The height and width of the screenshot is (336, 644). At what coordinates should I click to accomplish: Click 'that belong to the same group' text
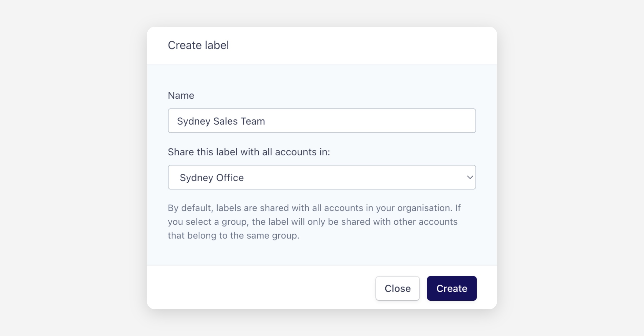233,236
